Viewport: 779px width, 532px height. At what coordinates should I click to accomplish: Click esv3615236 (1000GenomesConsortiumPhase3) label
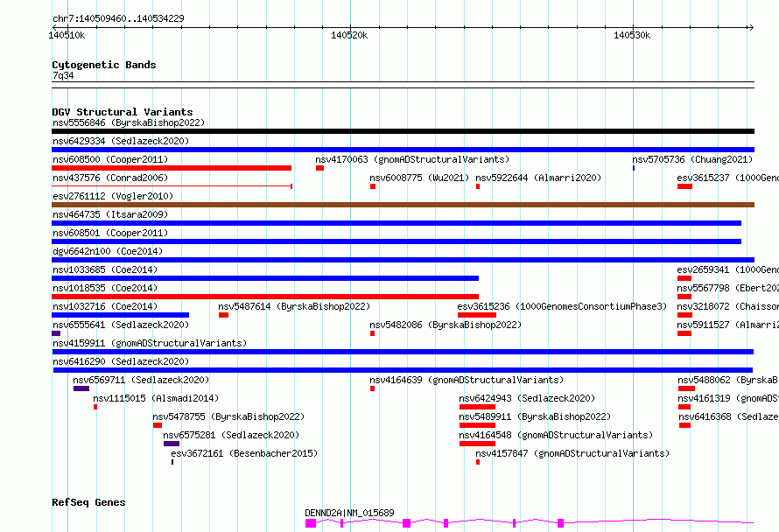click(x=562, y=306)
